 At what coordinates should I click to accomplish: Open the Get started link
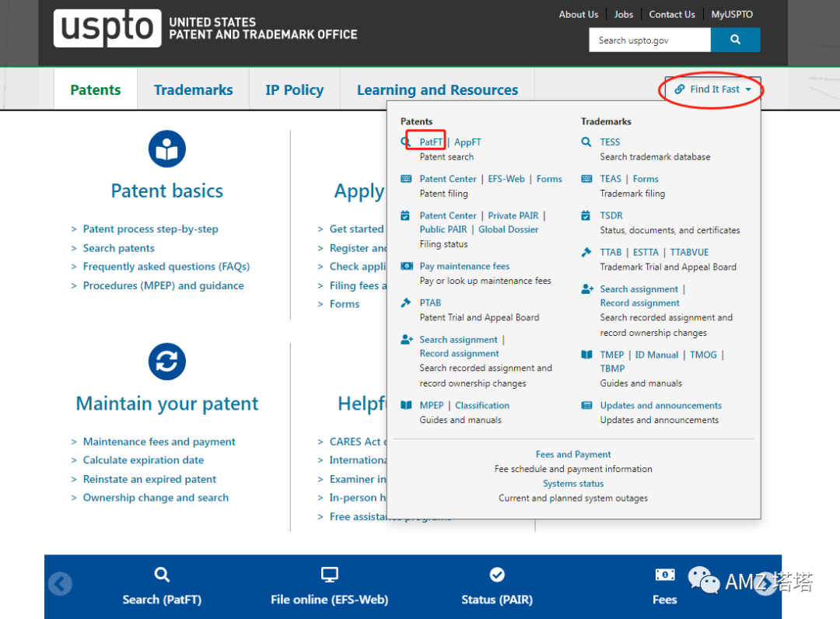pos(357,229)
